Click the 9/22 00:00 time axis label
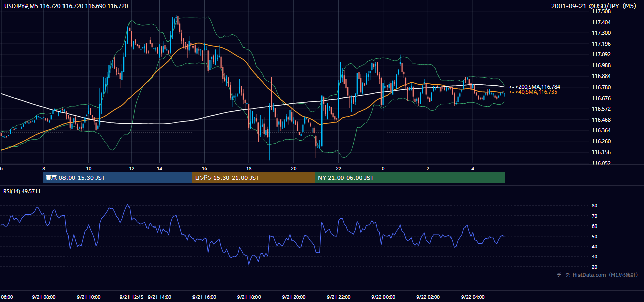Screen dimensions: 644x302 tap(383, 297)
